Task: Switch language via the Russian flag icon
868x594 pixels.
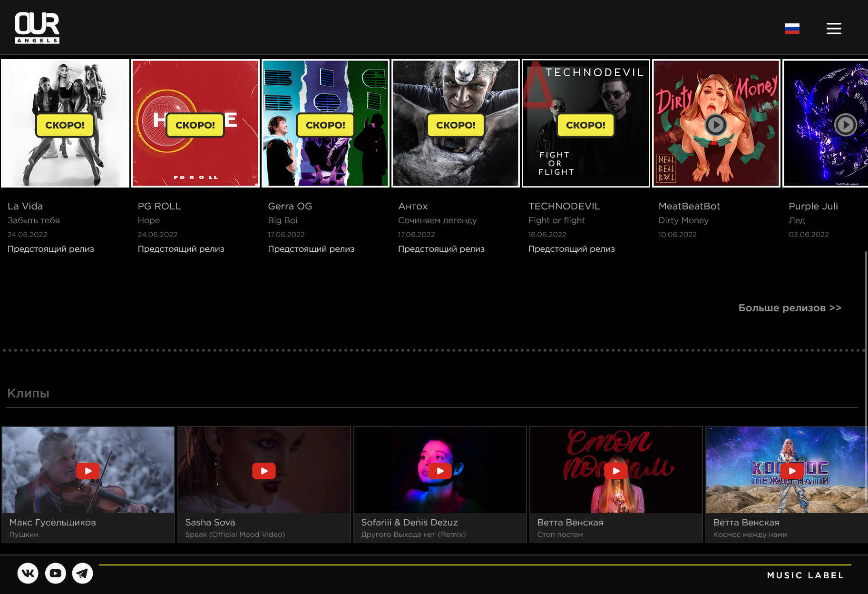Action: pyautogui.click(x=792, y=29)
